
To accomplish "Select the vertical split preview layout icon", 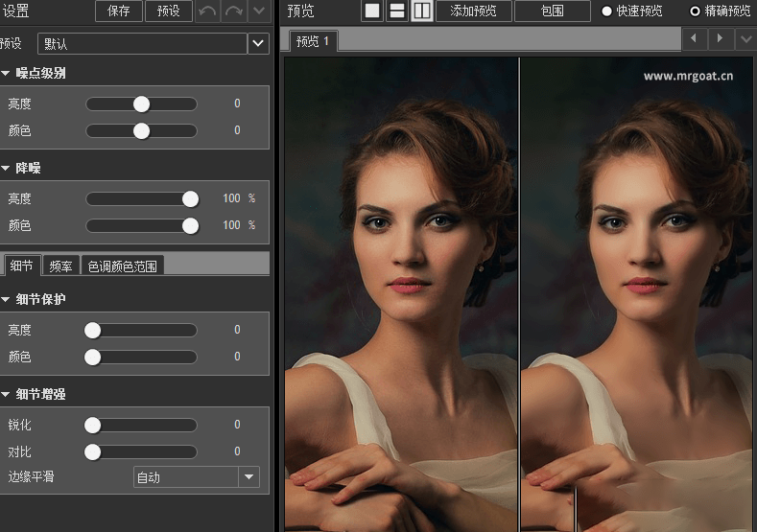I will tap(421, 12).
